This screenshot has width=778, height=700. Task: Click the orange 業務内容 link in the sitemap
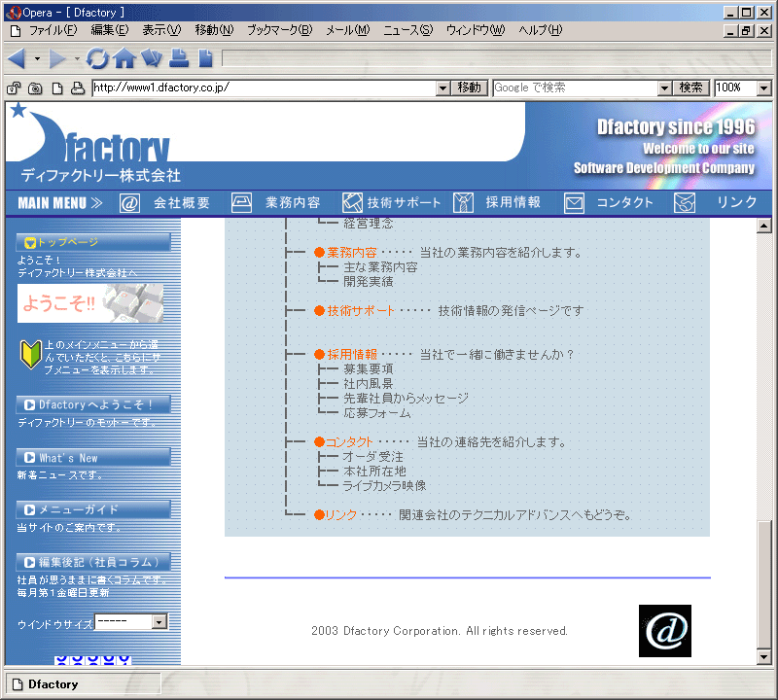click(x=352, y=253)
